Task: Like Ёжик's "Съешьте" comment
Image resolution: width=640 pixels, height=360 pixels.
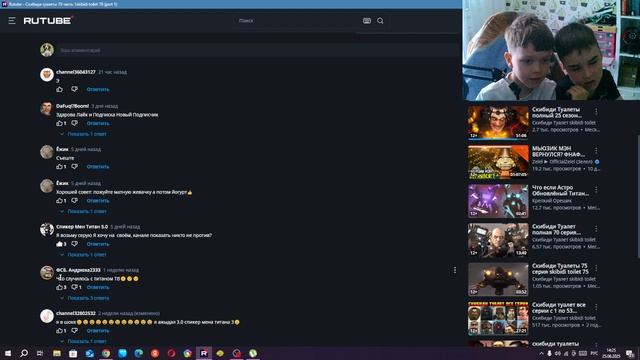Action: click(60, 167)
